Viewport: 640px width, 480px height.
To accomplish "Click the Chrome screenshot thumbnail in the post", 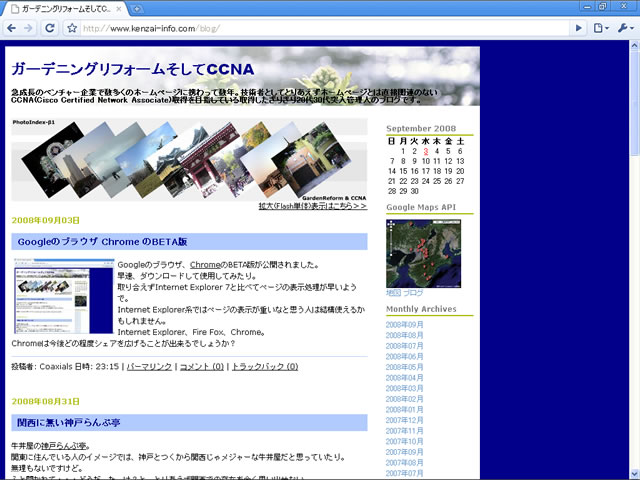I will 63,296.
